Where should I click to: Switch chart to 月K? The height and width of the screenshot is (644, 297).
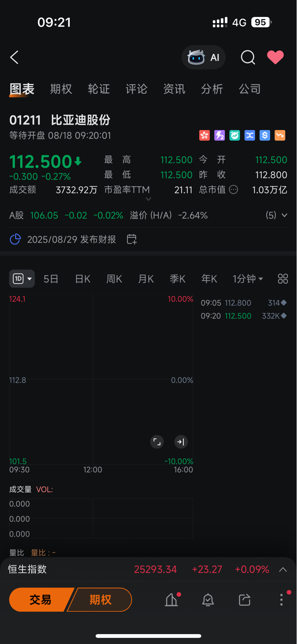(146, 278)
